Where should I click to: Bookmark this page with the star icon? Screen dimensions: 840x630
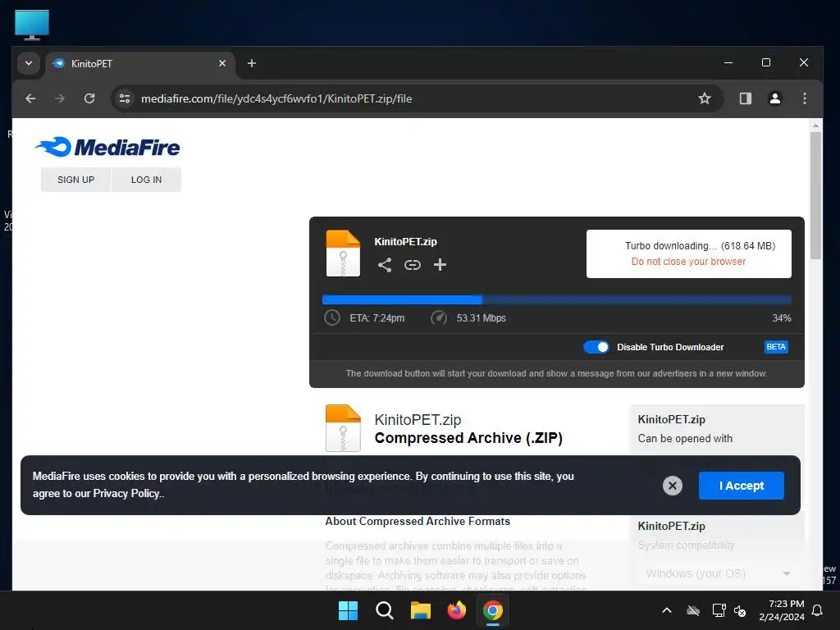click(x=705, y=98)
